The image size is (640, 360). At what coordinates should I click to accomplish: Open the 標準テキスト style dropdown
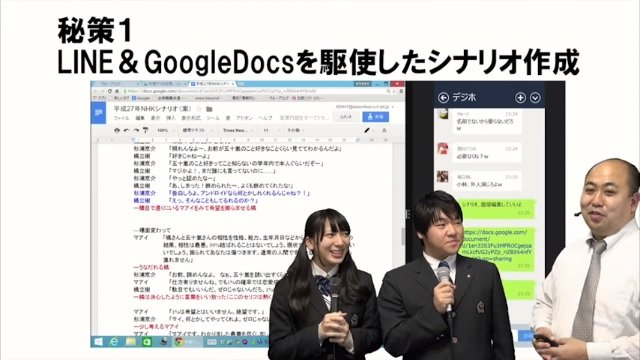tap(196, 130)
